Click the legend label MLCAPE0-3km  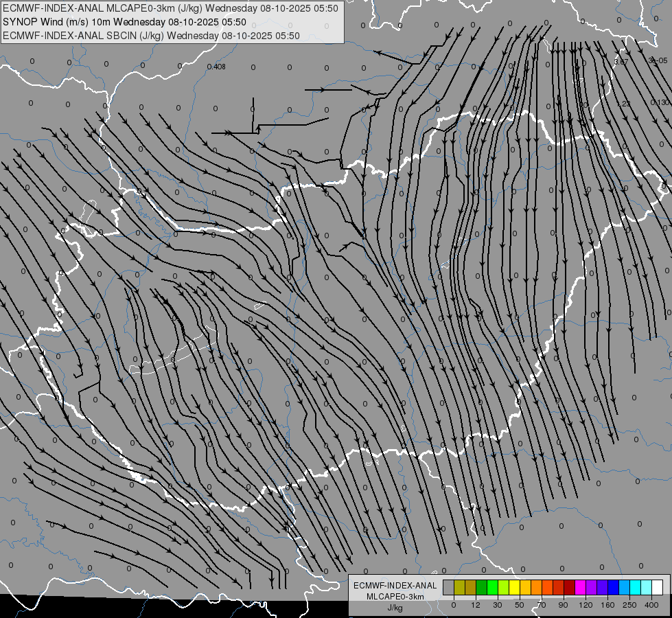[395, 596]
